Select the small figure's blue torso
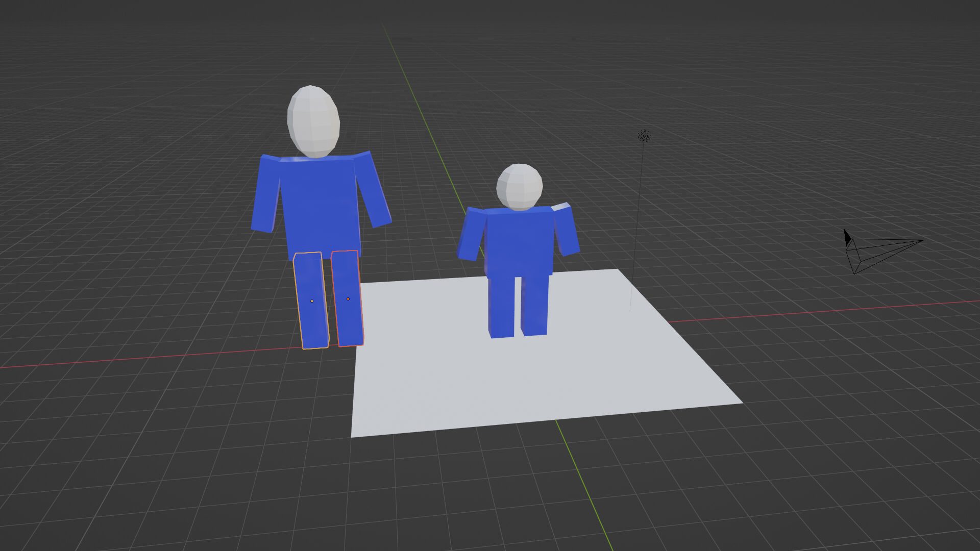Screen dimensions: 980x551 pyautogui.click(x=520, y=242)
